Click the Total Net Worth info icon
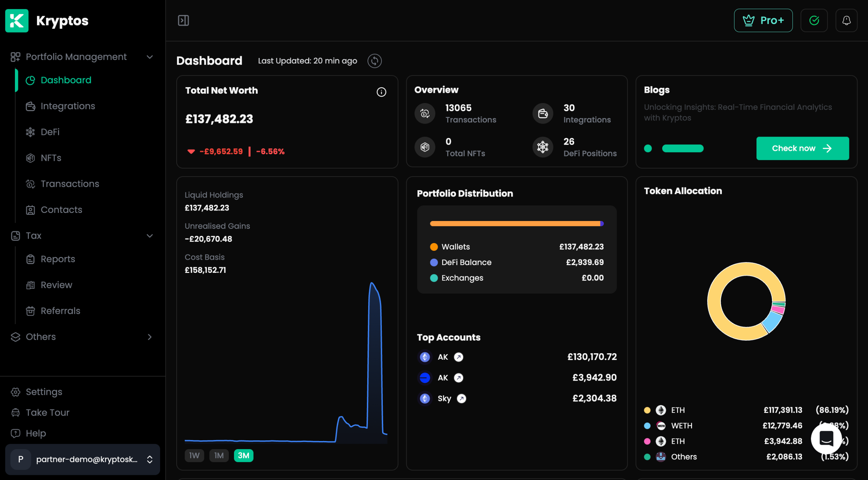Screen dimensions: 868x480 coord(381,92)
